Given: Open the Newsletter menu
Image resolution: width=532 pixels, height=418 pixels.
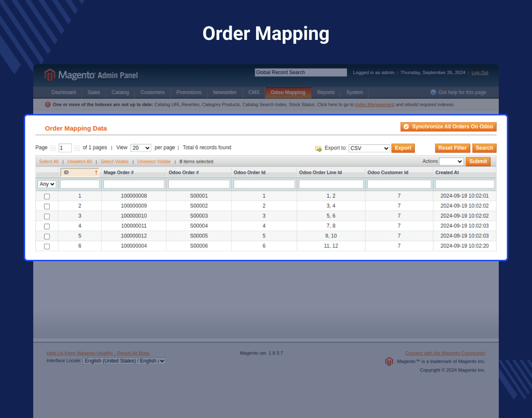Looking at the screenshot, I should [225, 92].
